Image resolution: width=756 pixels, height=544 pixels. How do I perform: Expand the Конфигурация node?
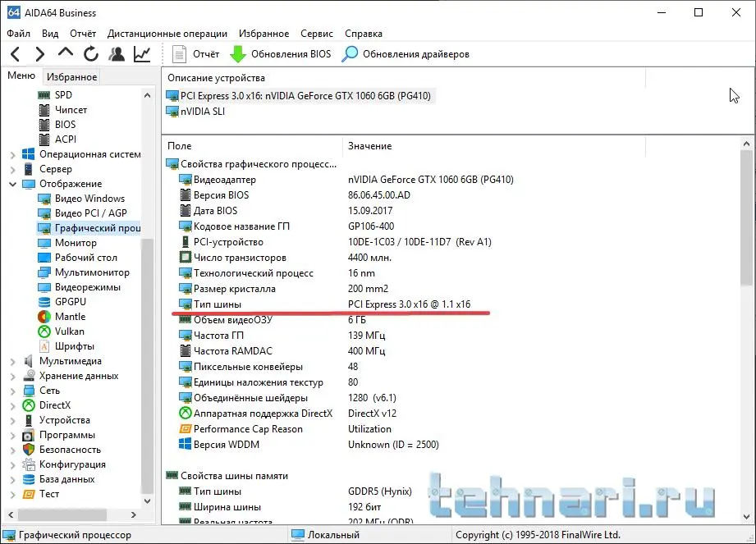coord(12,465)
